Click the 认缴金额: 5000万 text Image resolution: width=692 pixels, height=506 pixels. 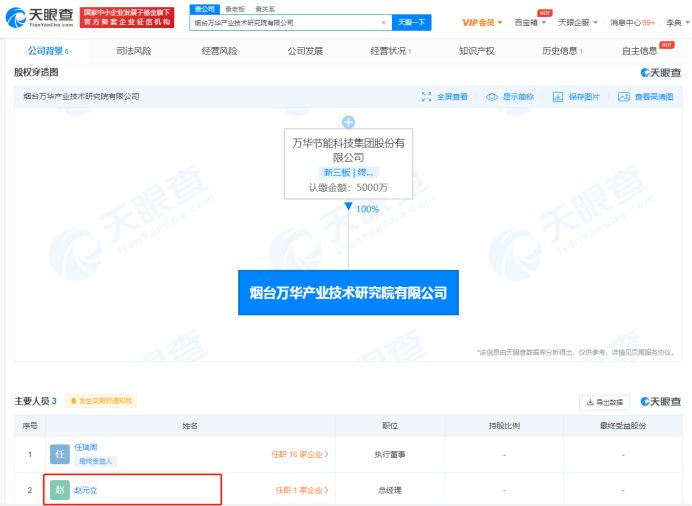348,188
